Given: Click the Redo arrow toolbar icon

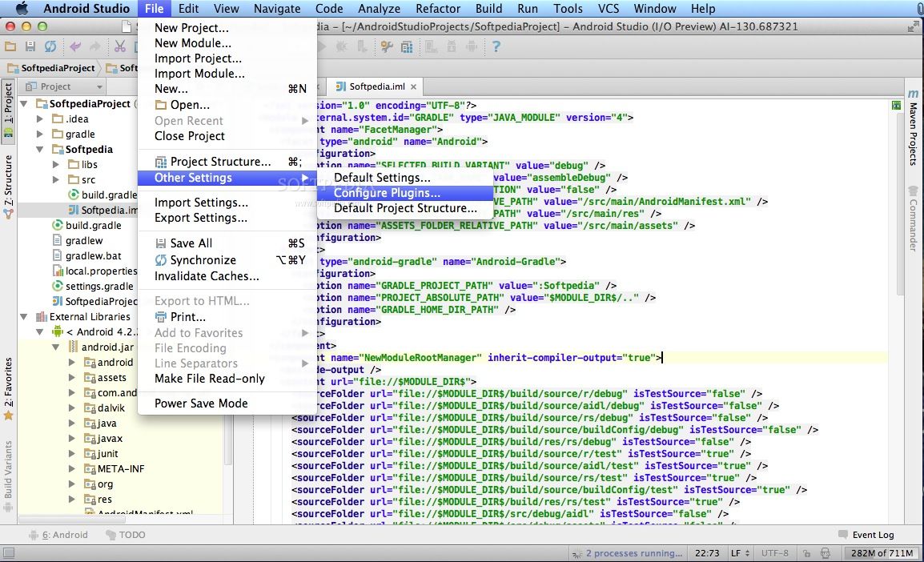Looking at the screenshot, I should (94, 46).
